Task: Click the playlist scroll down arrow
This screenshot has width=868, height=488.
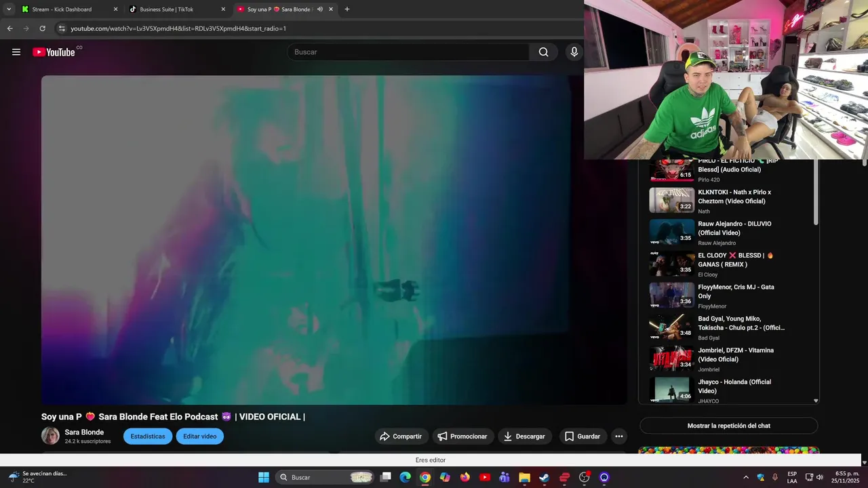Action: pos(816,401)
